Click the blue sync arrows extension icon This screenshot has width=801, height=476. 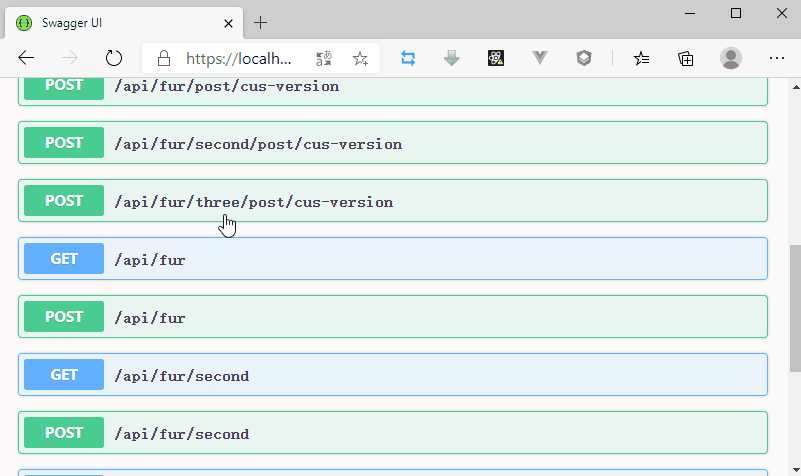tap(408, 58)
